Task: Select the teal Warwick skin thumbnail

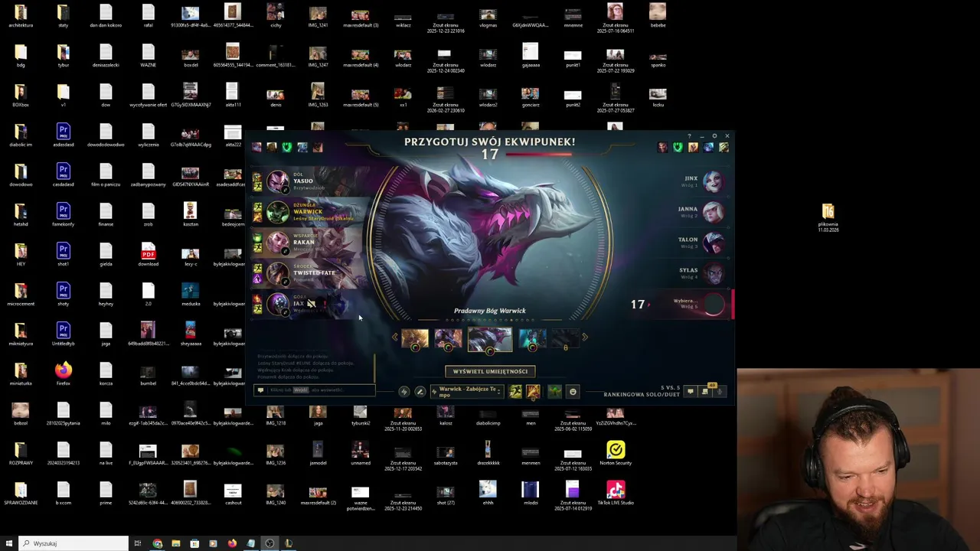Action: [x=532, y=338]
